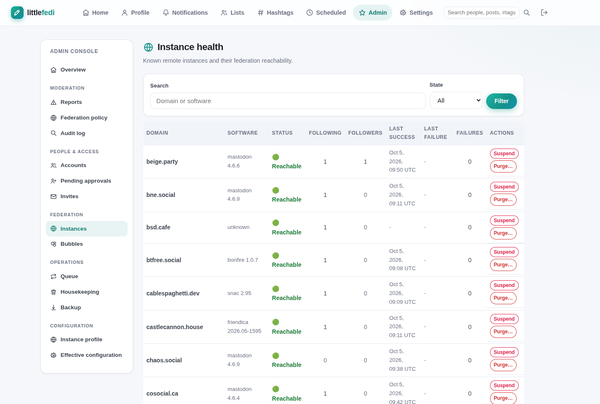Click the Bubbles icon in sidebar
The height and width of the screenshot is (404, 600).
54,244
